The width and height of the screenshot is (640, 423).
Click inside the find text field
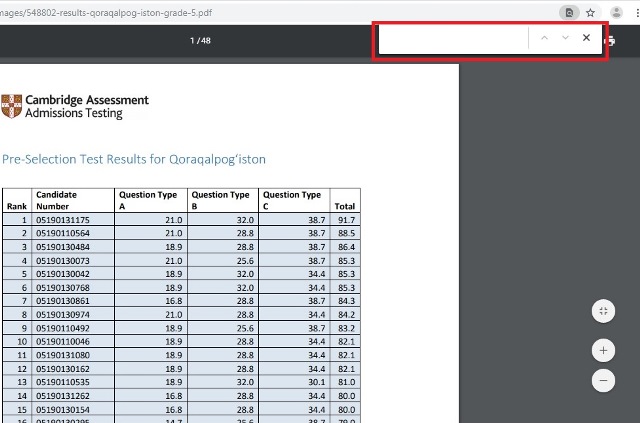click(x=452, y=38)
